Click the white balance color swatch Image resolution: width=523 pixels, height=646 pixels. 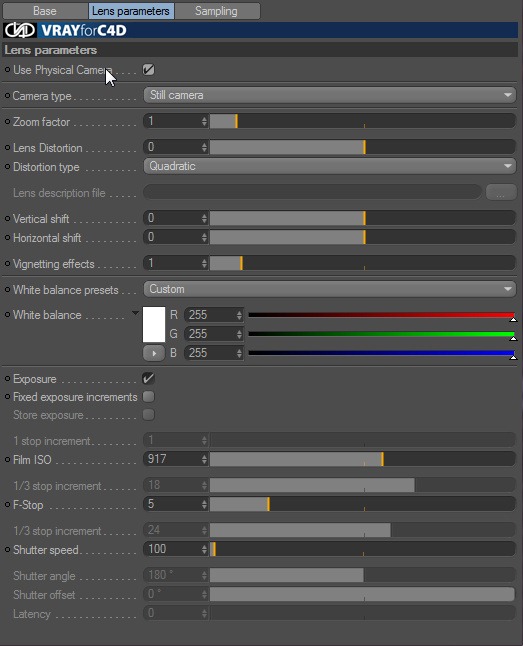154,324
